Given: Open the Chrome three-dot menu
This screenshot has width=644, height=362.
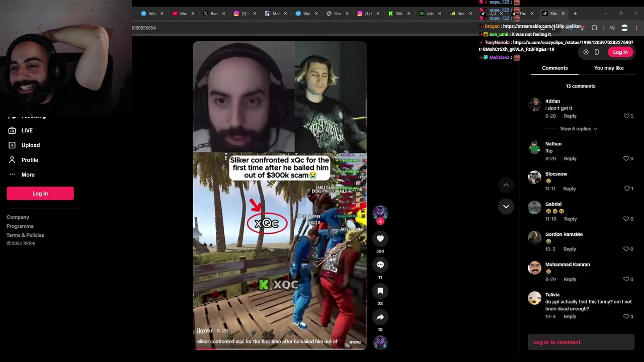Looking at the screenshot, I should pos(636,28).
